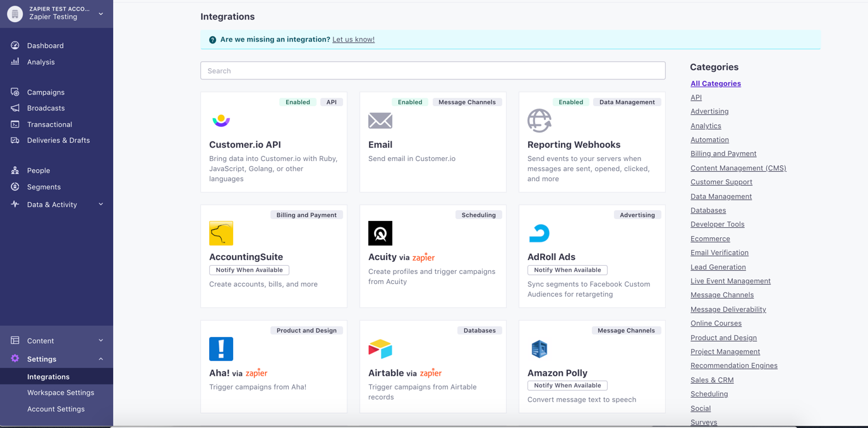Expand the Data & Activity menu
The height and width of the screenshot is (428, 868).
[x=57, y=205]
